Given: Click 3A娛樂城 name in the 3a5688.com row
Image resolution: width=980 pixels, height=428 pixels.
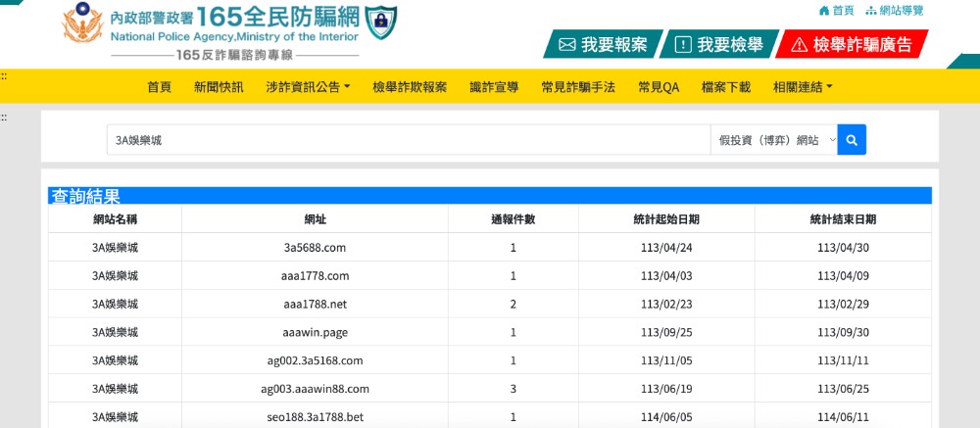Looking at the screenshot, I should tap(115, 248).
